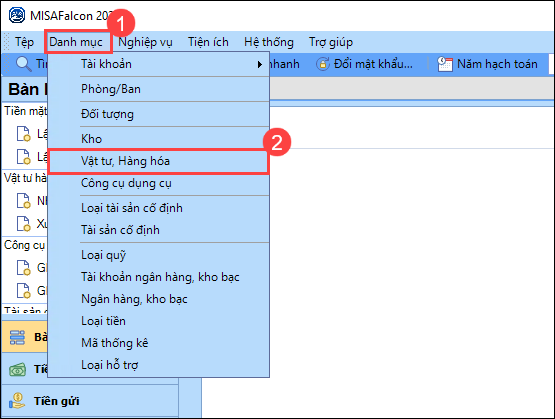Open the Tiền gửi sidebar module icon
Image resolution: width=555 pixels, height=419 pixels.
(17, 401)
